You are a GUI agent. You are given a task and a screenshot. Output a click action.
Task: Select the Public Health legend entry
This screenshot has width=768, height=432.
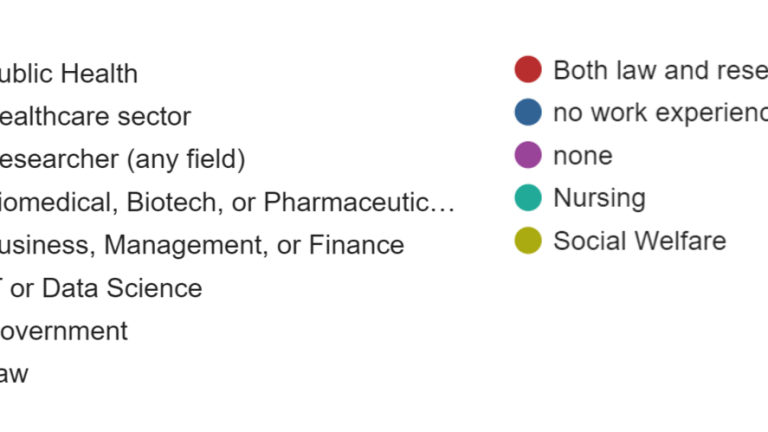69,74
